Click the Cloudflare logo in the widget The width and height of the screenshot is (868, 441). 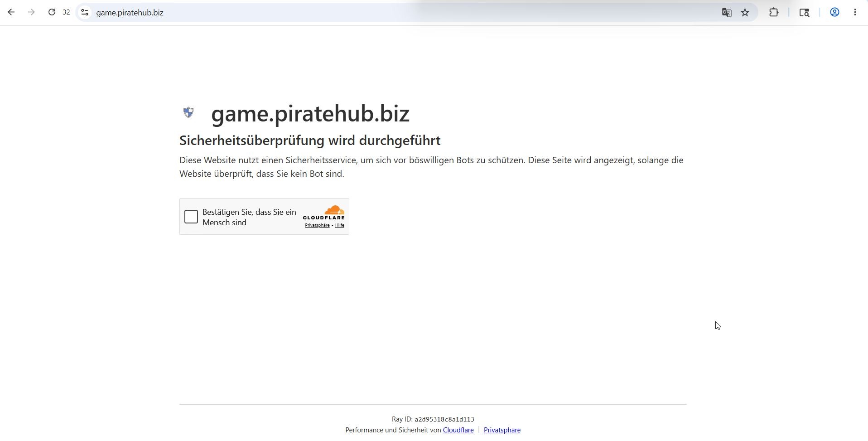tap(324, 213)
